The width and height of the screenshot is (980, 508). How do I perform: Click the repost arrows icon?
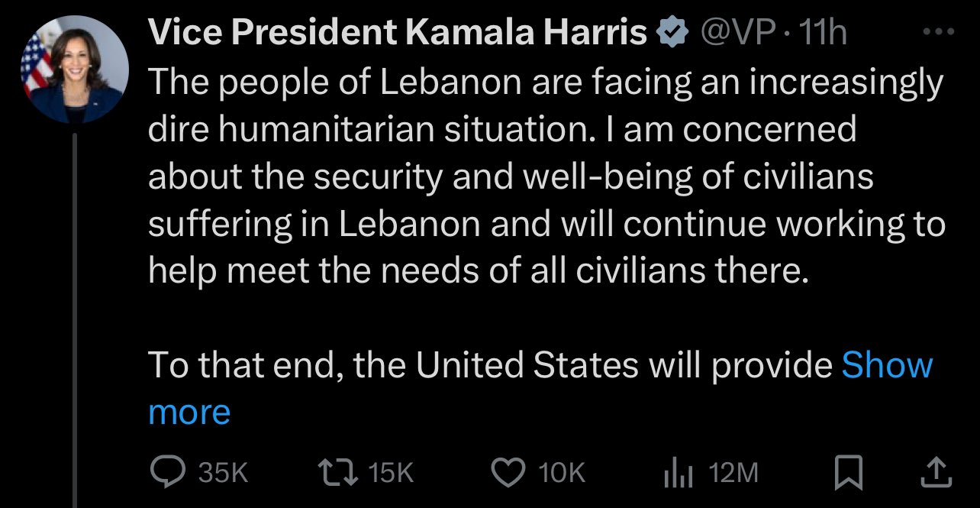tap(337, 473)
